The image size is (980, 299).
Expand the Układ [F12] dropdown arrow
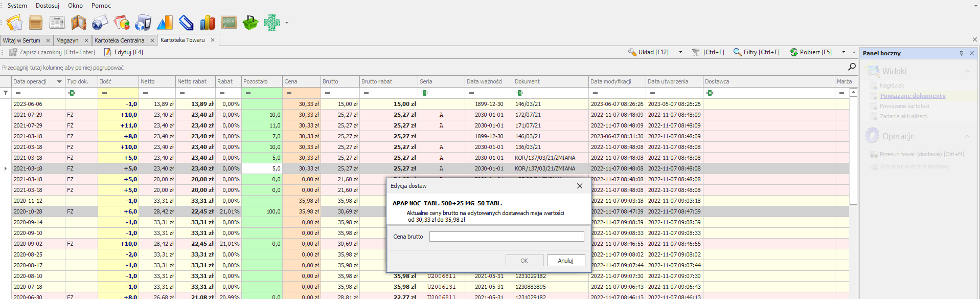[x=680, y=52]
